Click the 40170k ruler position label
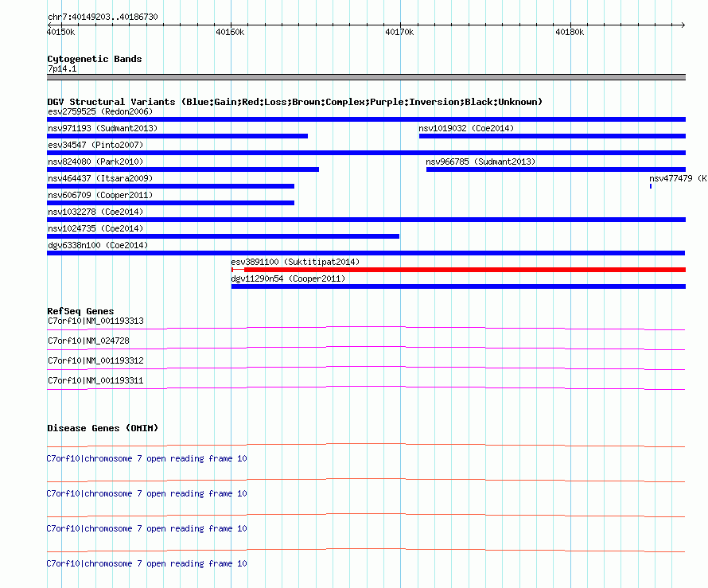Screen dimensions: 708x588 coord(399,32)
